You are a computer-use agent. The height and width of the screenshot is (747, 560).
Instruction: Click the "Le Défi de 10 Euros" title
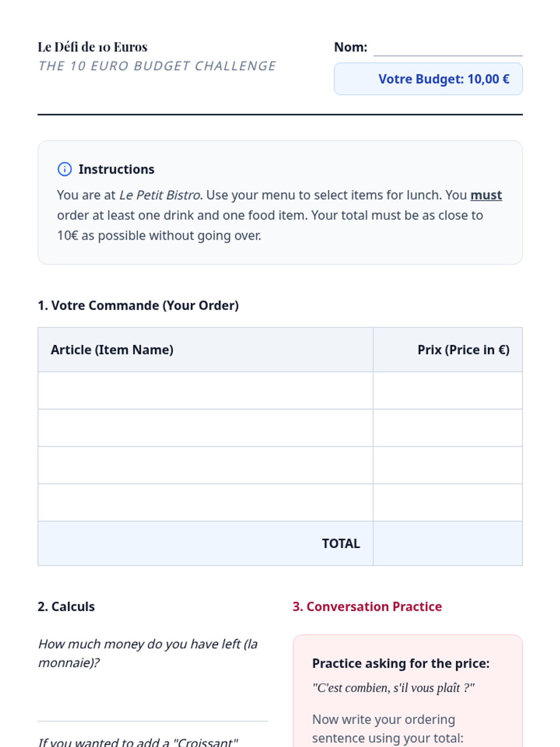[x=92, y=47]
